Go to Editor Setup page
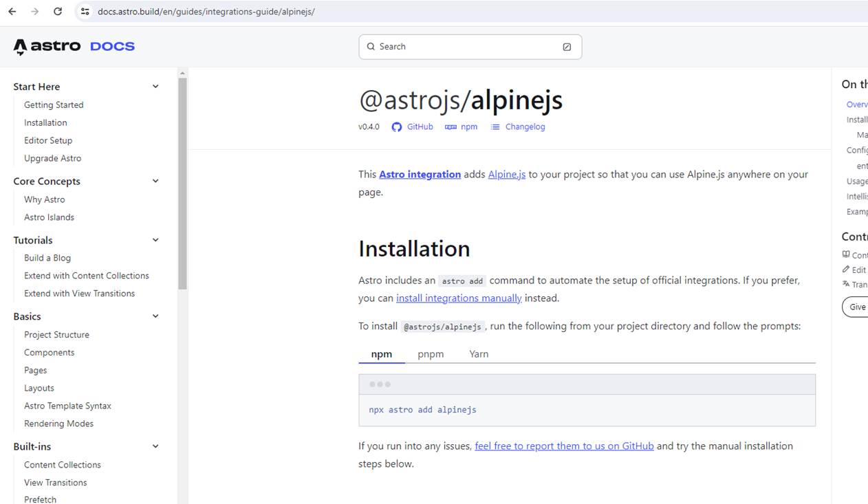Screen dimensions: 868x504 point(48,141)
